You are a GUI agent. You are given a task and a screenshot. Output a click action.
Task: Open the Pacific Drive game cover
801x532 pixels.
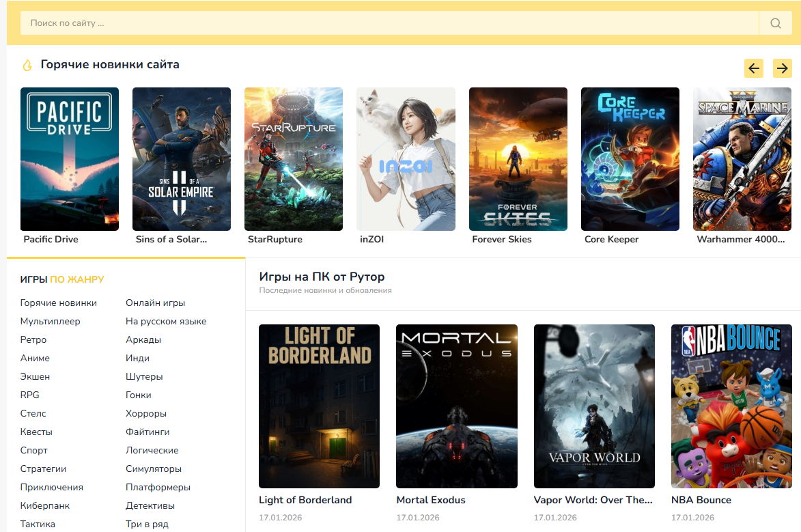pyautogui.click(x=70, y=159)
